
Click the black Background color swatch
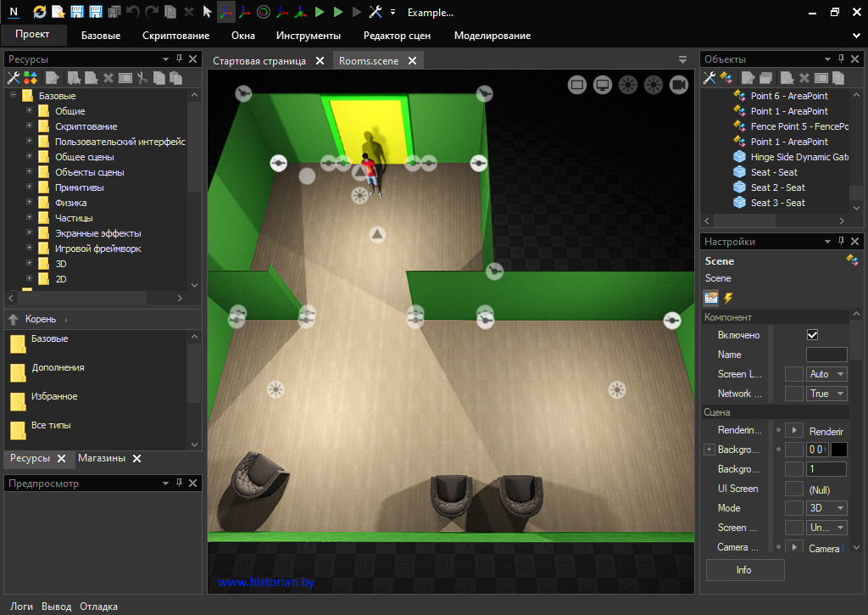(838, 450)
